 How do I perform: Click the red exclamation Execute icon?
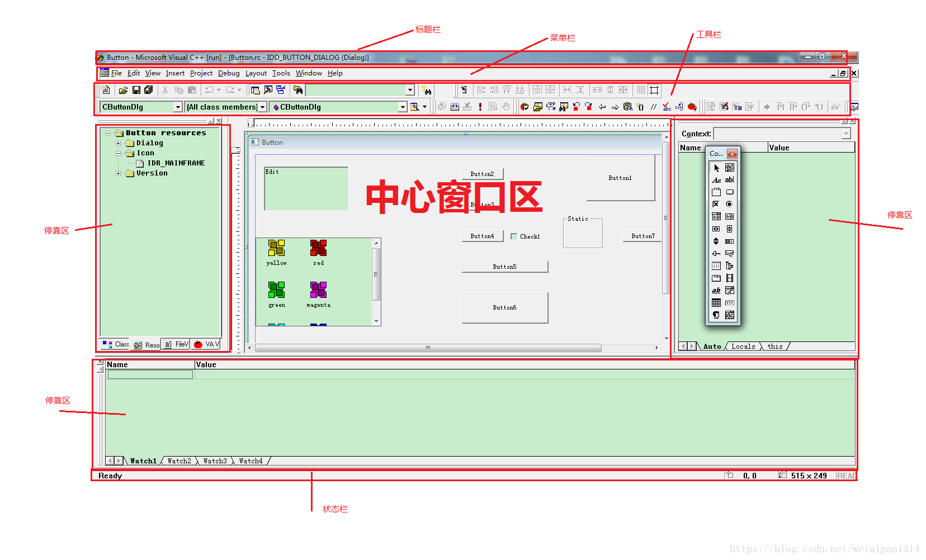(x=480, y=106)
